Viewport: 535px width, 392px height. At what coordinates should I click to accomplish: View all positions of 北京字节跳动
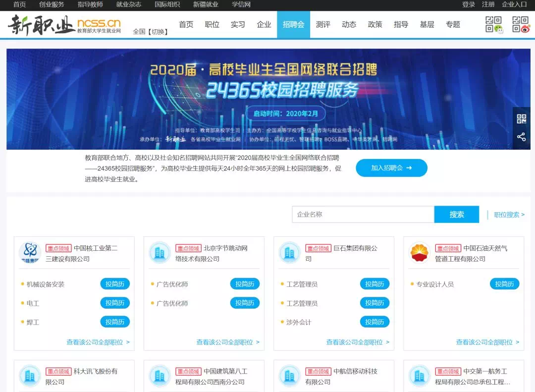(x=228, y=342)
